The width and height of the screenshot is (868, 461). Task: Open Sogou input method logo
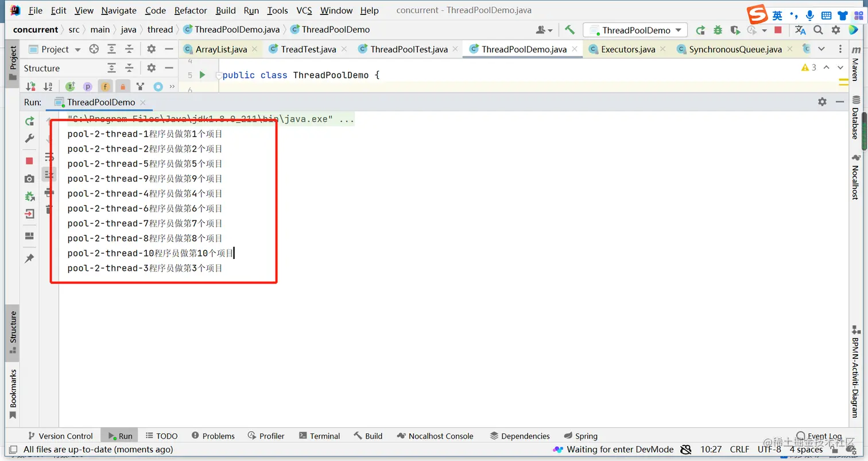tap(757, 15)
